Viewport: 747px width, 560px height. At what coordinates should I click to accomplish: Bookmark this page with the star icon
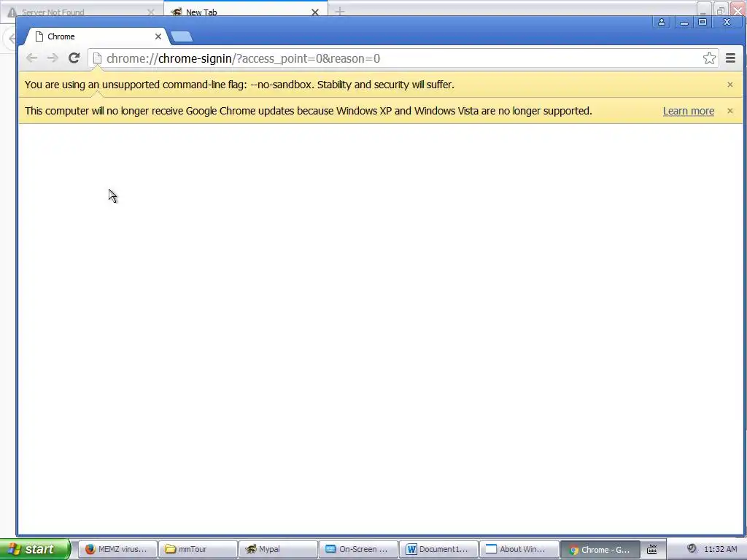709,58
